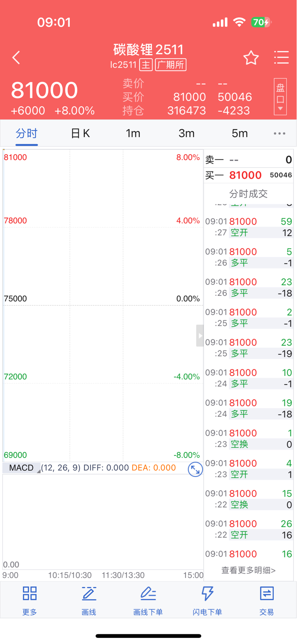This screenshot has width=297, height=644.
Task: Tap the back arrow icon
Action: (x=16, y=58)
